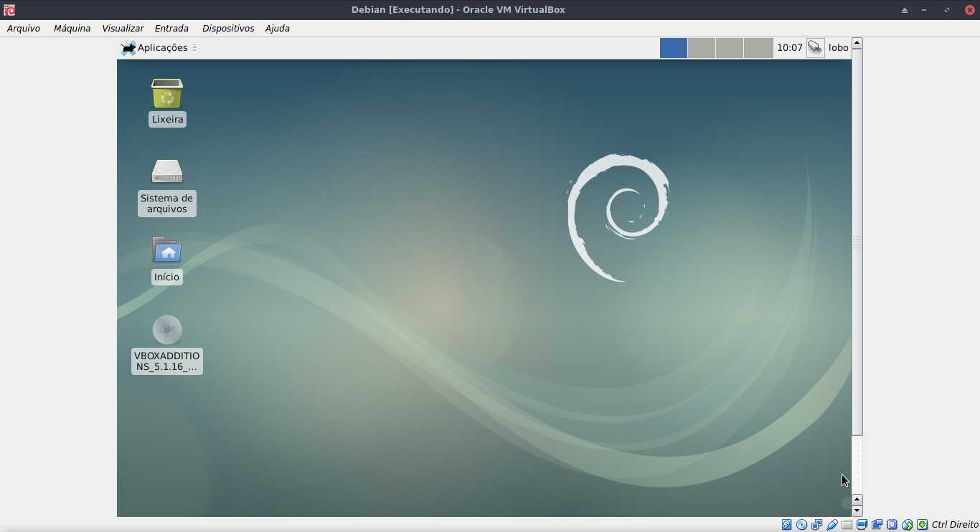Click the shared folders indicator
This screenshot has height=532, width=980.
(x=847, y=525)
